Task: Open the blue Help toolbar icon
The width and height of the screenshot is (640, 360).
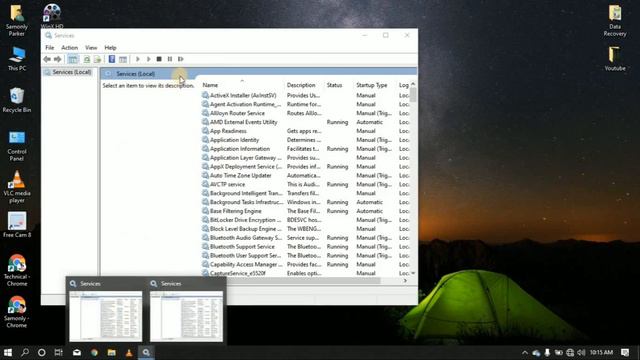Action: [111, 59]
